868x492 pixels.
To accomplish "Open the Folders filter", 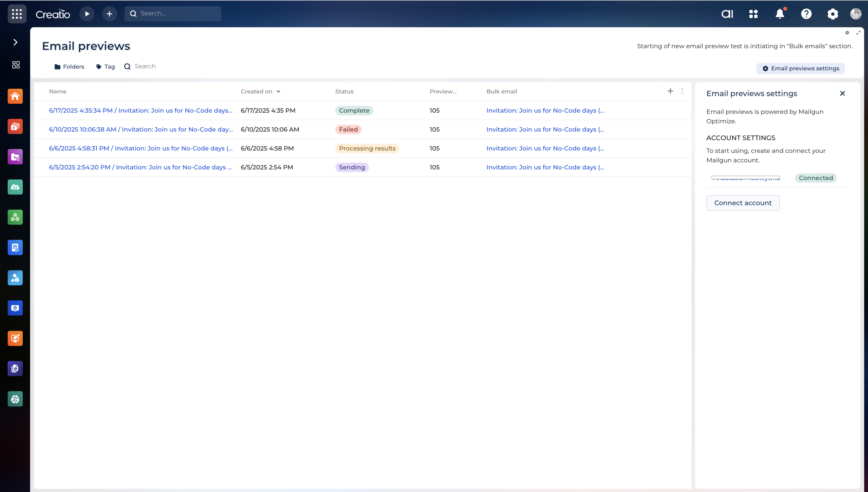I will tap(69, 67).
